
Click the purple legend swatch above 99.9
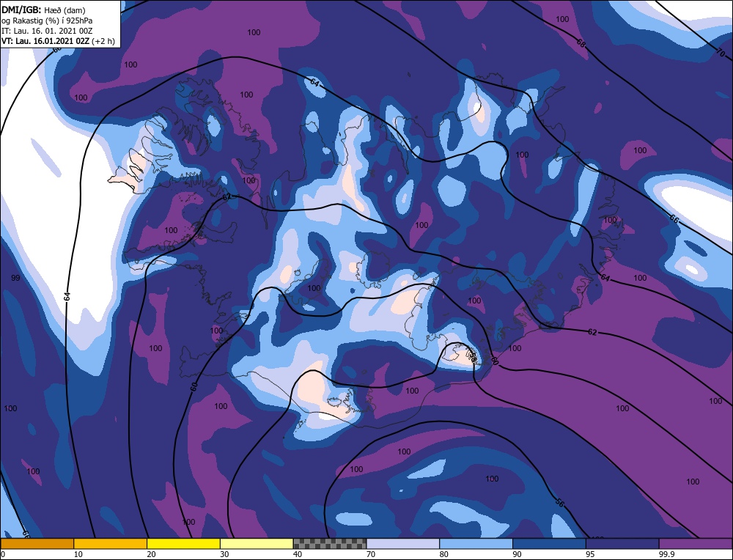pos(696,544)
